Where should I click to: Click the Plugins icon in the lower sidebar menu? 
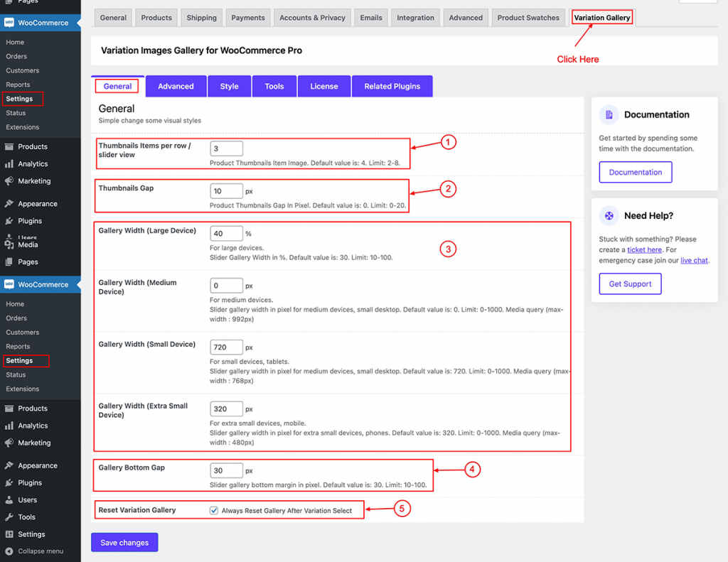pyautogui.click(x=9, y=482)
